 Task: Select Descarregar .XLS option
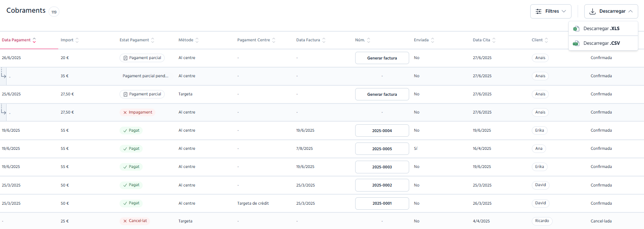603,29
